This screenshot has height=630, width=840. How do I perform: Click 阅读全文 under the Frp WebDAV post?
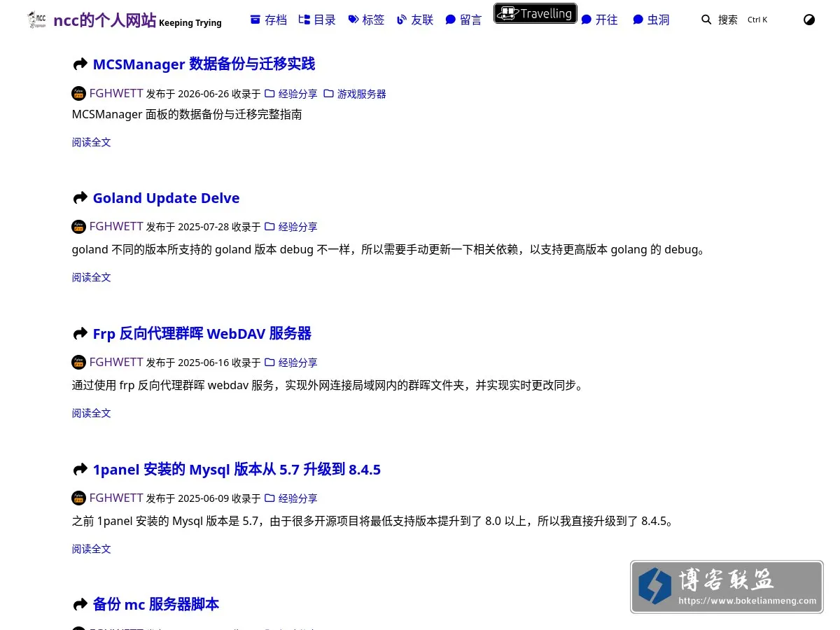click(92, 413)
